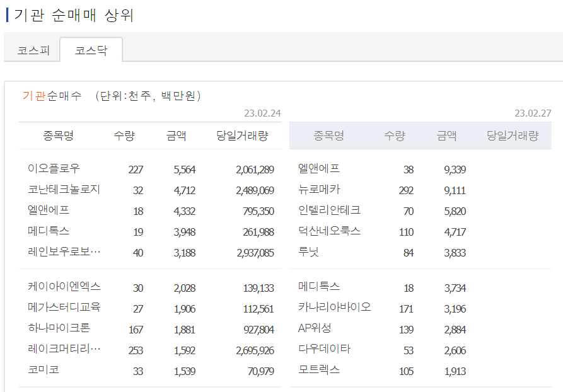Click 코난테크놀로지 volume 2,489,069
The height and width of the screenshot is (392, 563).
[255, 190]
